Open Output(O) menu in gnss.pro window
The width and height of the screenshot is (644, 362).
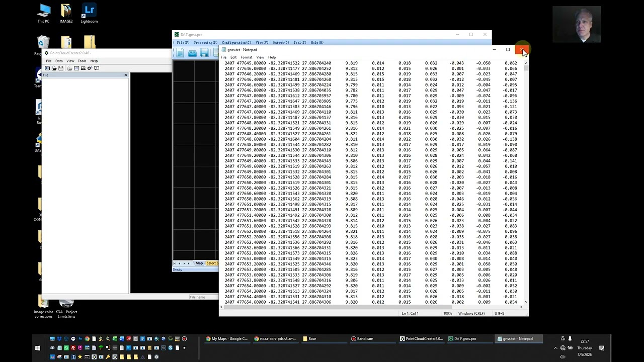(x=281, y=43)
